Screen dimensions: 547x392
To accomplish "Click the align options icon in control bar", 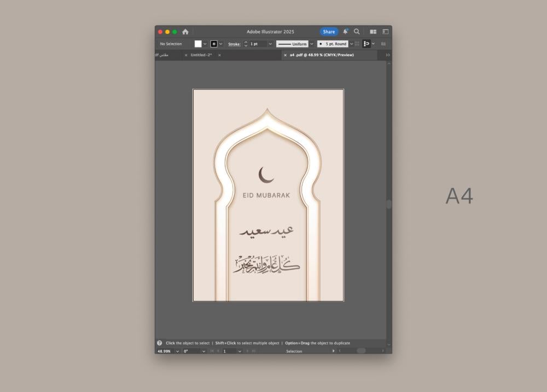I will (x=366, y=44).
